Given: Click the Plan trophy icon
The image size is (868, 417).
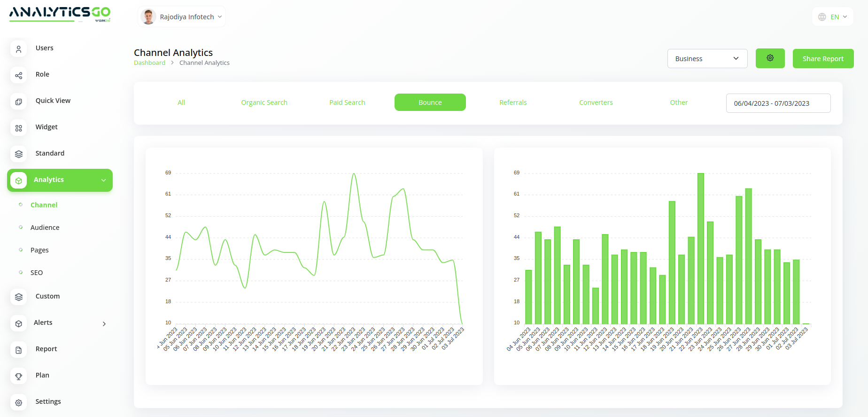Looking at the screenshot, I should [x=19, y=376].
